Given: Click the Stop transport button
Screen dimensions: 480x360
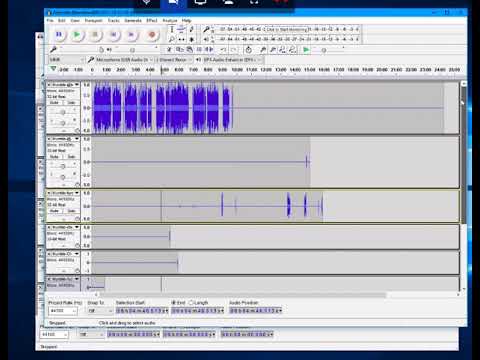Looking at the screenshot, I should pyautogui.click(x=95, y=34).
